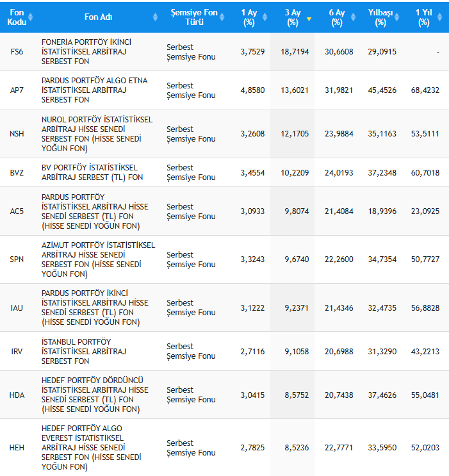449x476 pixels.
Task: Click the 6 Ay (%) header label
Action: [337, 17]
